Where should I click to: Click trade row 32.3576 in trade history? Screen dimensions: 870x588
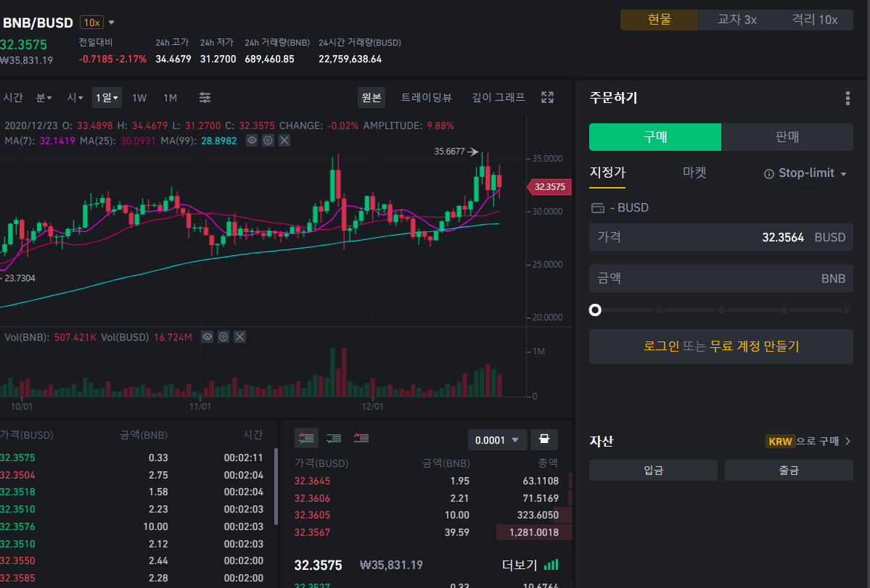coord(131,526)
